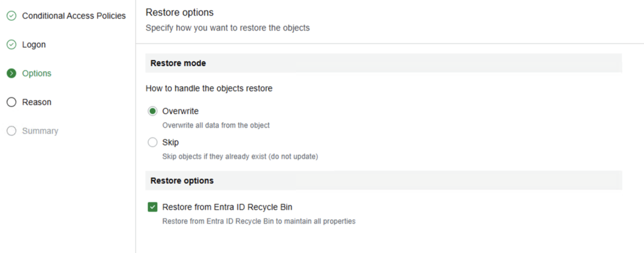Click the Skip option label

point(170,142)
